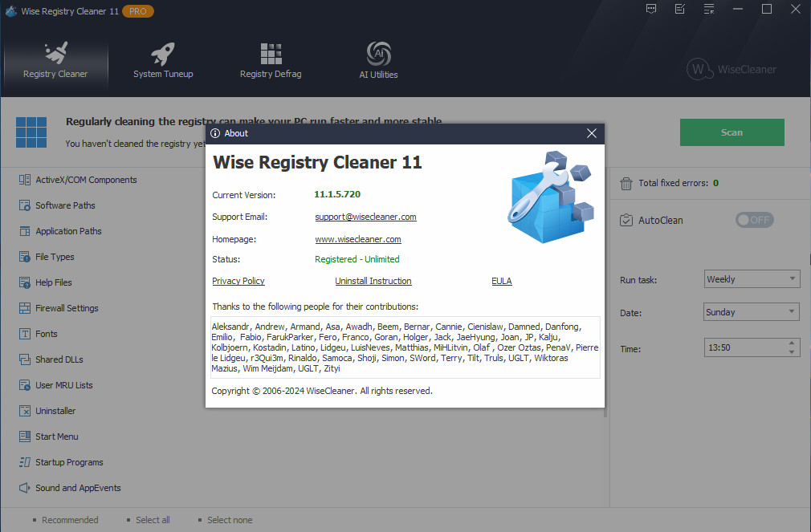This screenshot has width=811, height=532.
Task: Click the copyright 2006-2024 WiseCleaner text
Action: click(x=322, y=391)
